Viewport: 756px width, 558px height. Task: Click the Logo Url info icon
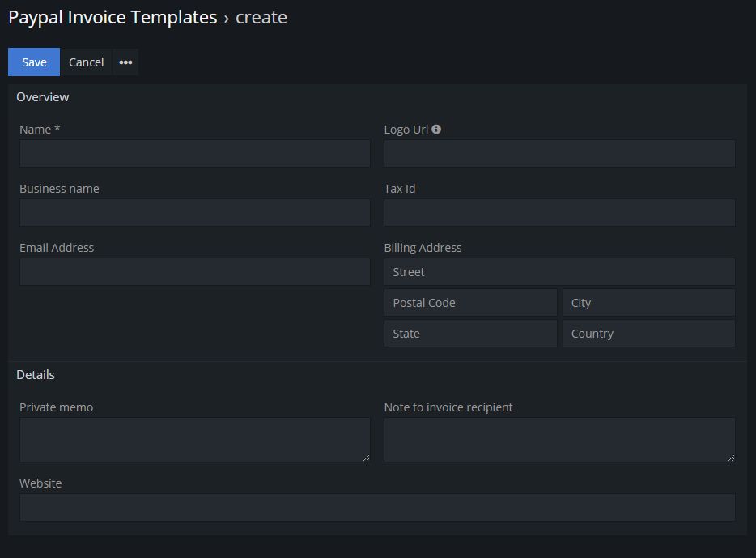pos(436,130)
